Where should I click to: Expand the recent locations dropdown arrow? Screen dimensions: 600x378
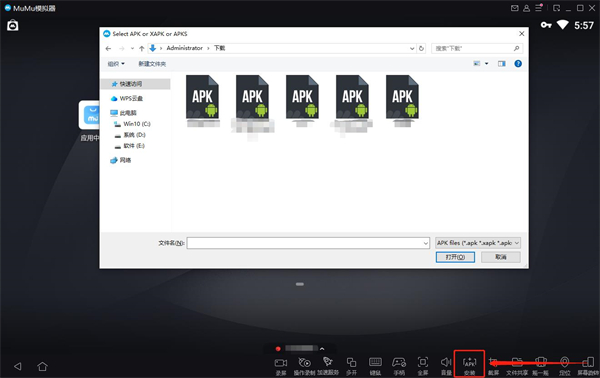132,48
